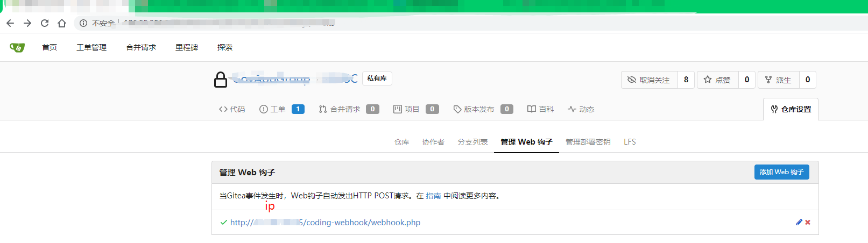The image size is (868, 243).
Task: Switch to the 动态 activity tab
Action: pos(581,109)
